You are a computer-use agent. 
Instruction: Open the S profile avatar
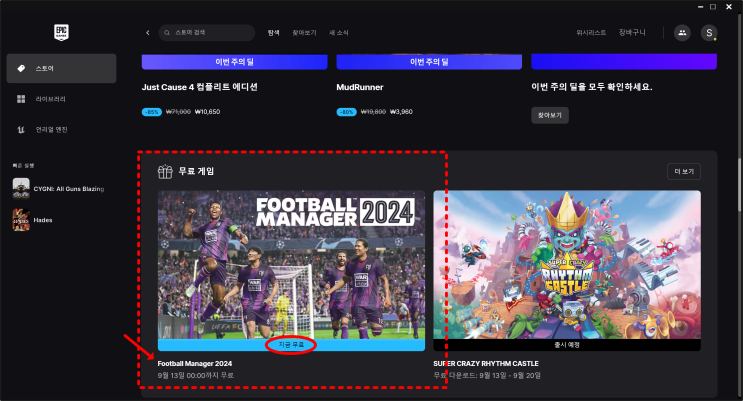[709, 33]
